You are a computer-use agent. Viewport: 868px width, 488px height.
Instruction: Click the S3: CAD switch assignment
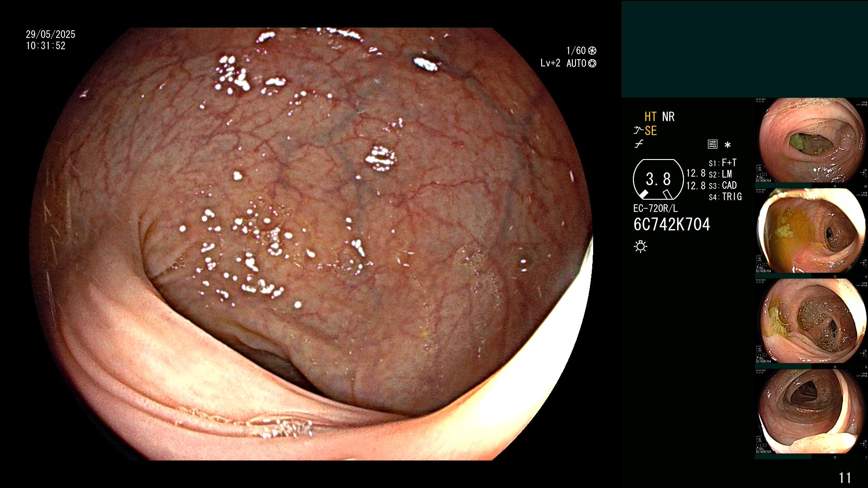click(723, 185)
